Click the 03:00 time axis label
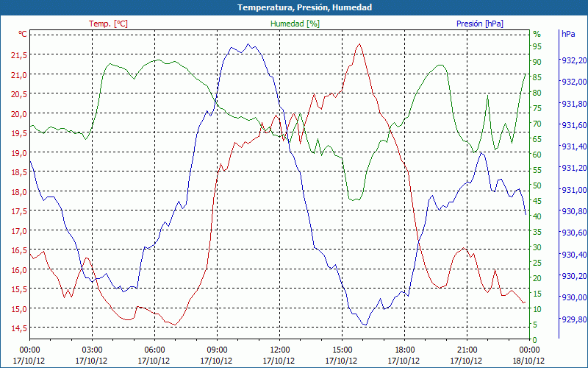 tap(93, 350)
